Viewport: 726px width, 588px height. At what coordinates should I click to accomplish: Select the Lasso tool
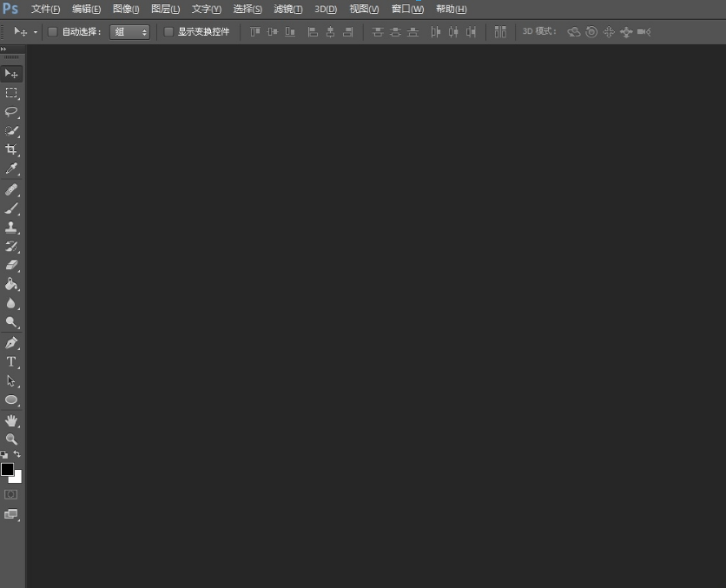pos(11,111)
